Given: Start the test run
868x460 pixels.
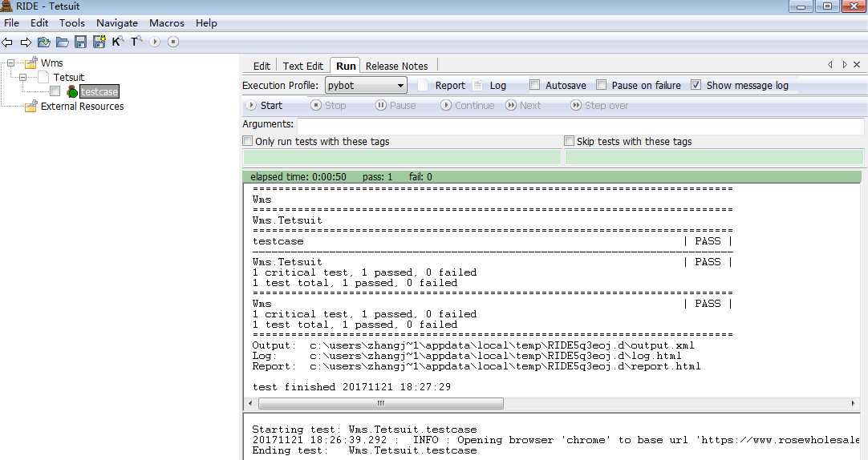Looking at the screenshot, I should click(x=265, y=105).
